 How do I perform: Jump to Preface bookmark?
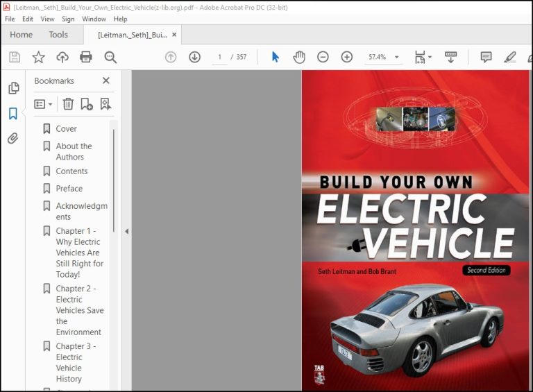[x=69, y=189]
